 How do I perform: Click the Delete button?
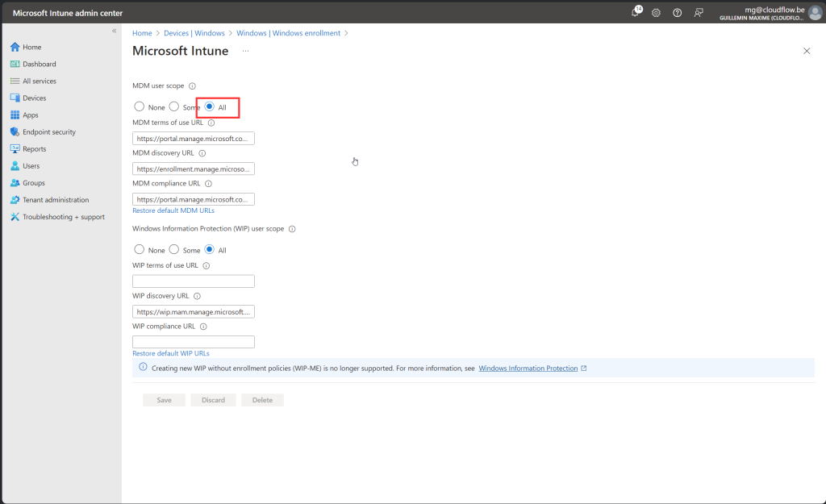click(x=262, y=400)
